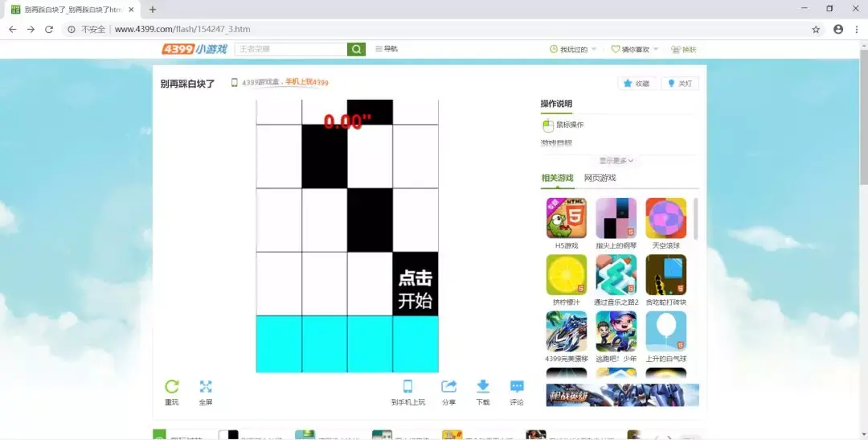Close the 别再踩白块了 browser tab

tap(131, 10)
